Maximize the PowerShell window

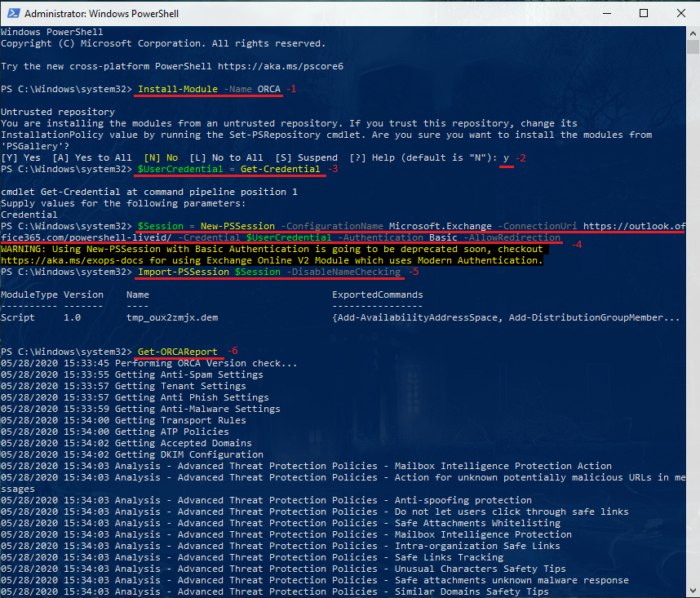pos(644,13)
